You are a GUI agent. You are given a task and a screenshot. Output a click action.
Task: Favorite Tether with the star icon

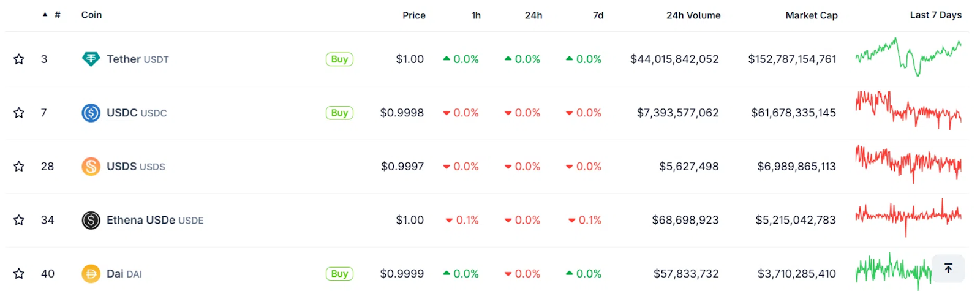(19, 59)
